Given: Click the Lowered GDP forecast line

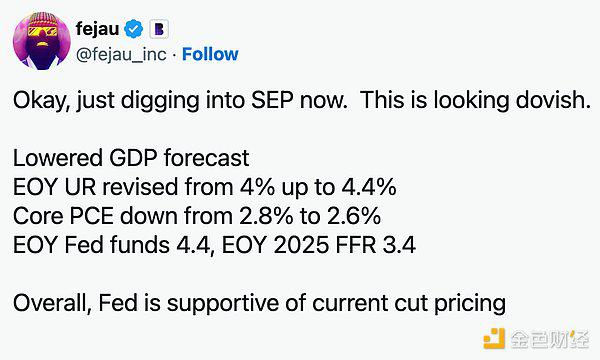Looking at the screenshot, I should pyautogui.click(x=131, y=158).
